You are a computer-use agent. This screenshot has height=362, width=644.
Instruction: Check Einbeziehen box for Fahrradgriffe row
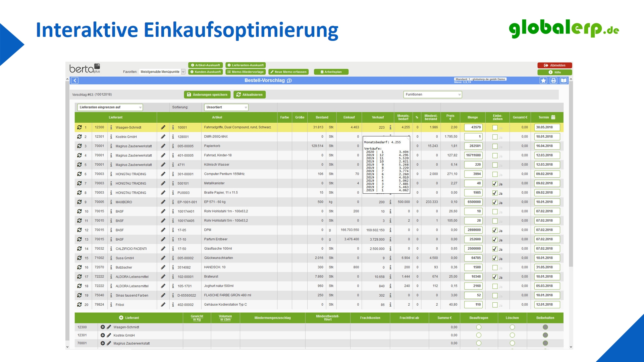point(495,128)
